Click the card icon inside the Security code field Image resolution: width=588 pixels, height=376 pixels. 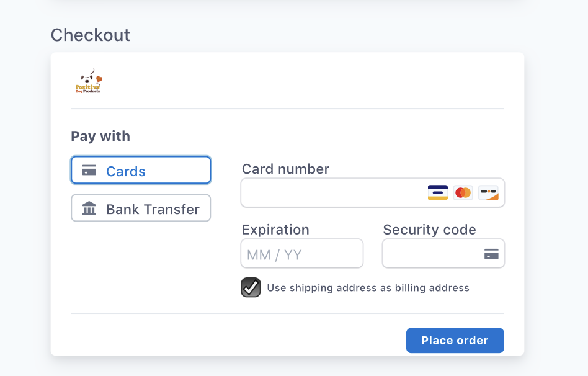(x=492, y=253)
